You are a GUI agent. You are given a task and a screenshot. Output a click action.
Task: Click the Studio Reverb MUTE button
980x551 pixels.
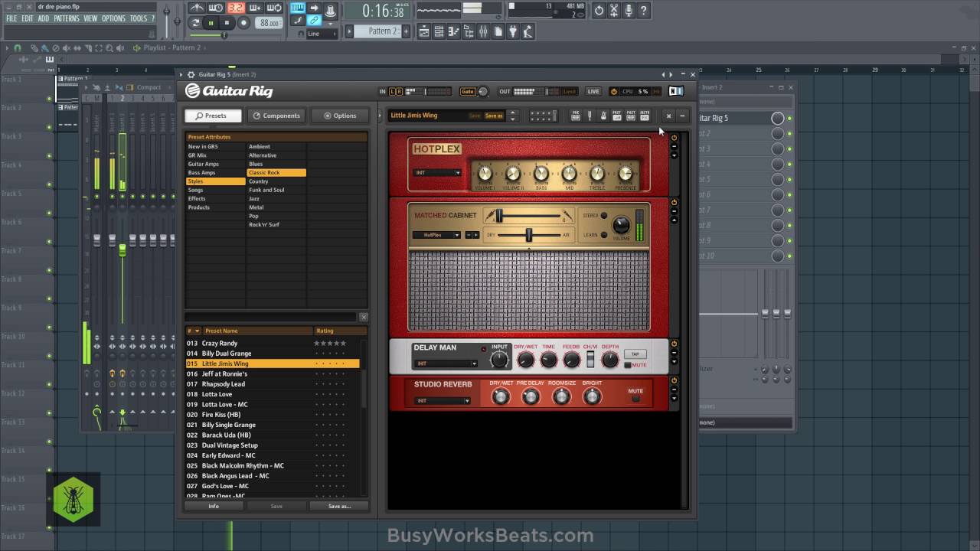tap(635, 399)
